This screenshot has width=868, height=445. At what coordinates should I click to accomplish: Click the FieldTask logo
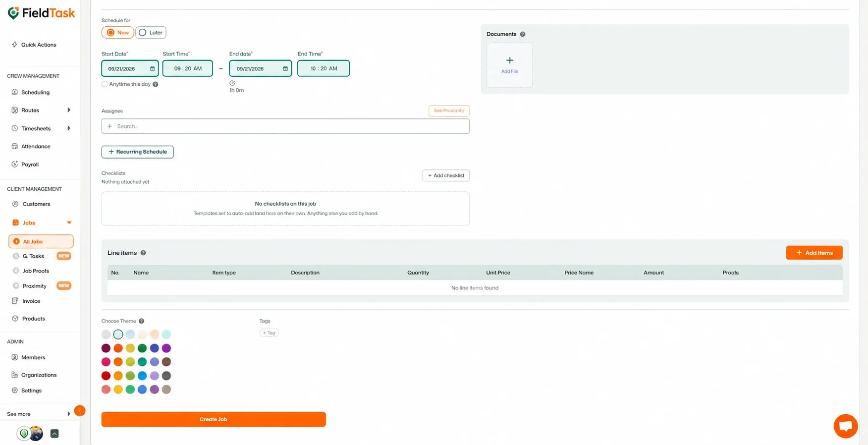[x=42, y=13]
